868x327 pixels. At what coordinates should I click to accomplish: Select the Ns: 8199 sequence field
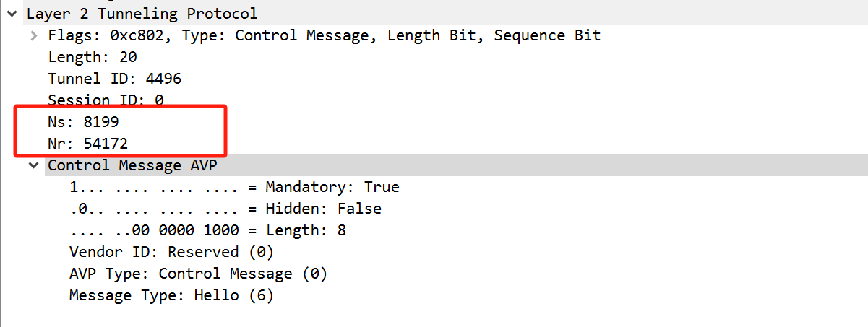point(83,122)
